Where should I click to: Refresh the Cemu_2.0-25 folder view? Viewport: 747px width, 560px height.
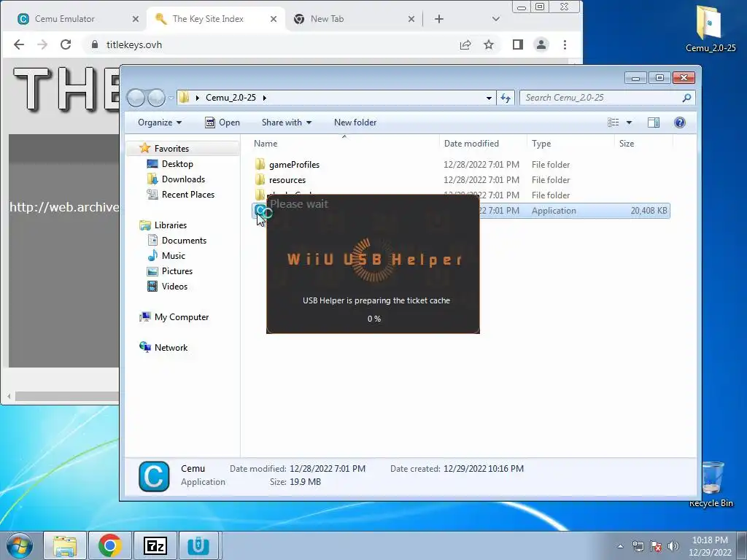[x=506, y=98]
